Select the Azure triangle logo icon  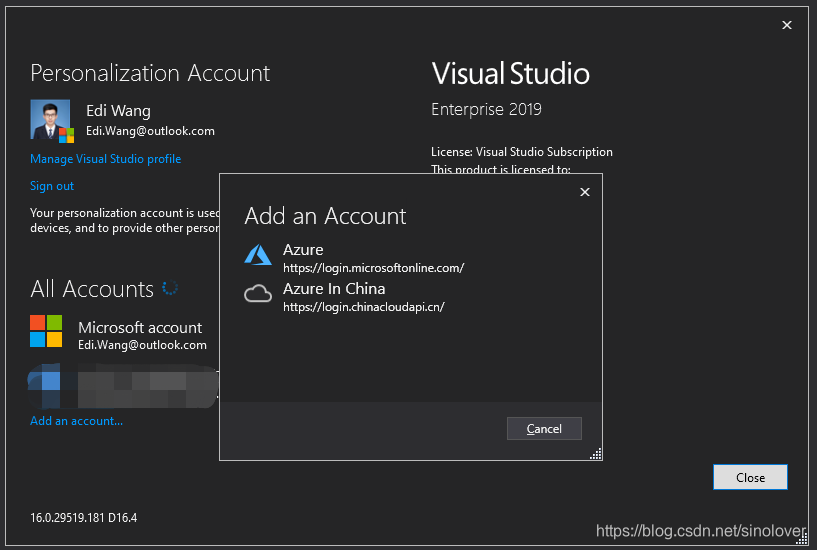coord(258,255)
